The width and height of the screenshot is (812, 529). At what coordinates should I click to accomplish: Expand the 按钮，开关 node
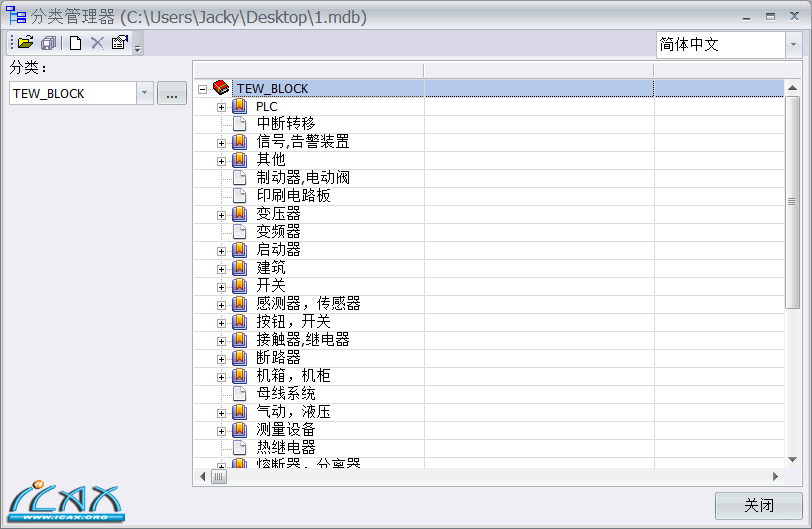click(x=221, y=323)
